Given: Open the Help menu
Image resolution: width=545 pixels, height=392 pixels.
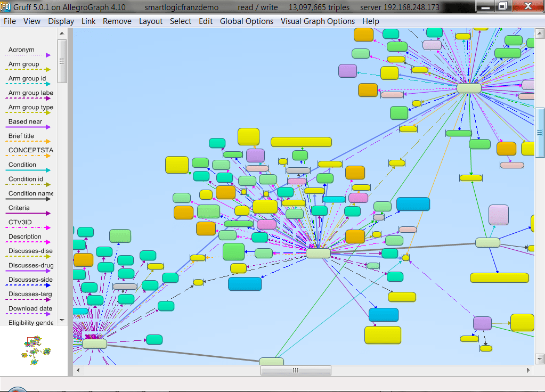Looking at the screenshot, I should pos(371,21).
